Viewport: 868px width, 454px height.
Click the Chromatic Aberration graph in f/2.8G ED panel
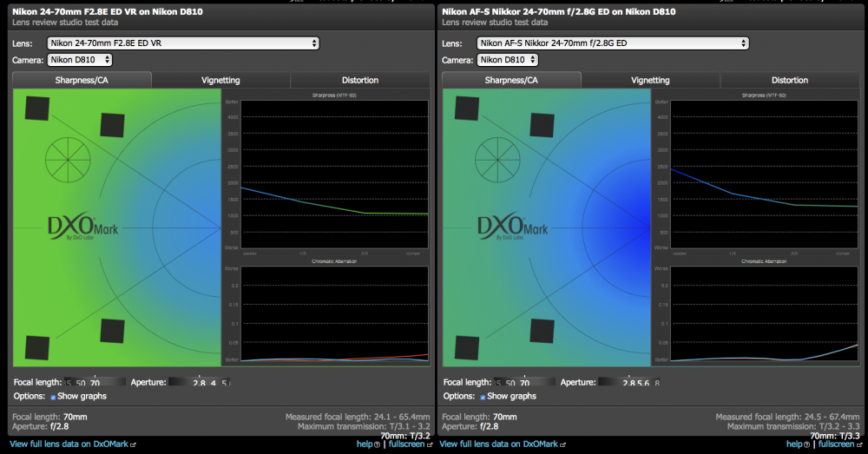(764, 314)
